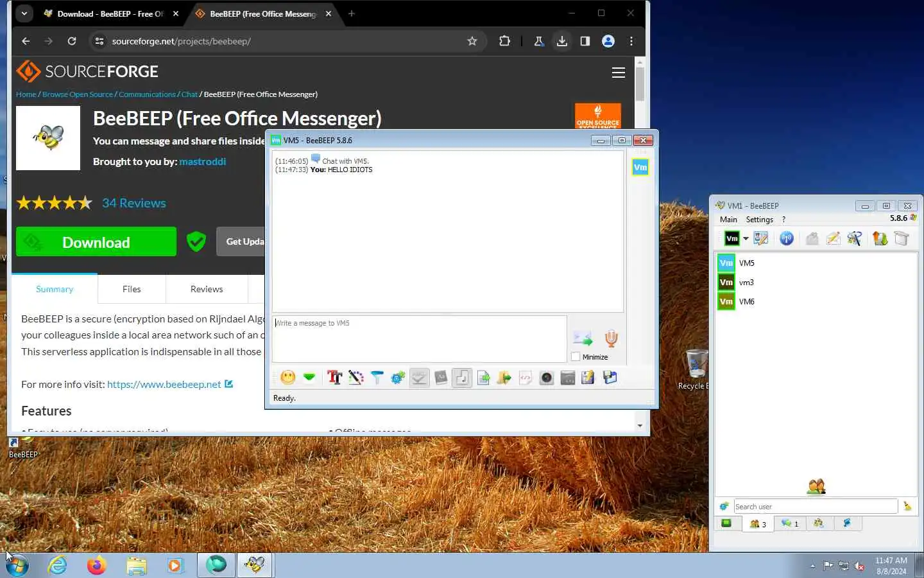The width and height of the screenshot is (924, 578).
Task: Open Chrome downloads icon in toolbar
Action: (x=562, y=41)
